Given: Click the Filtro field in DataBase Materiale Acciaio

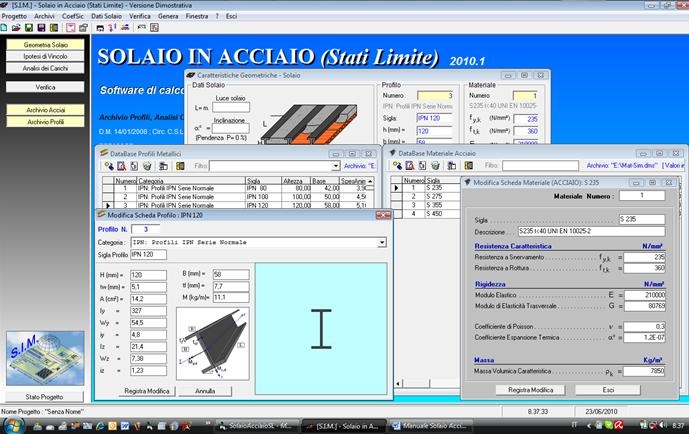Looking at the screenshot, I should click(540, 166).
